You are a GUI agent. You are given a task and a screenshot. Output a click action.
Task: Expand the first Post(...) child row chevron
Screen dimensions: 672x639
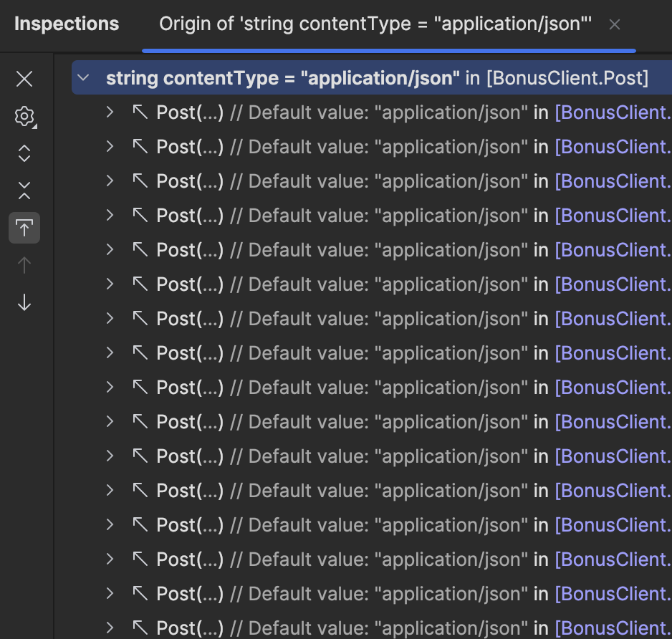(110, 112)
